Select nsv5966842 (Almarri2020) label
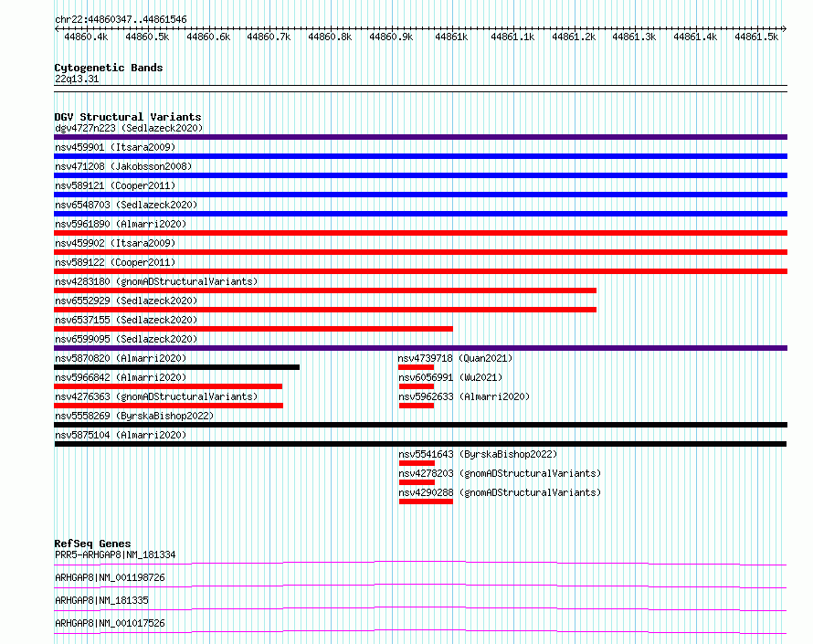Viewport: 813px width, 644px height. [121, 377]
